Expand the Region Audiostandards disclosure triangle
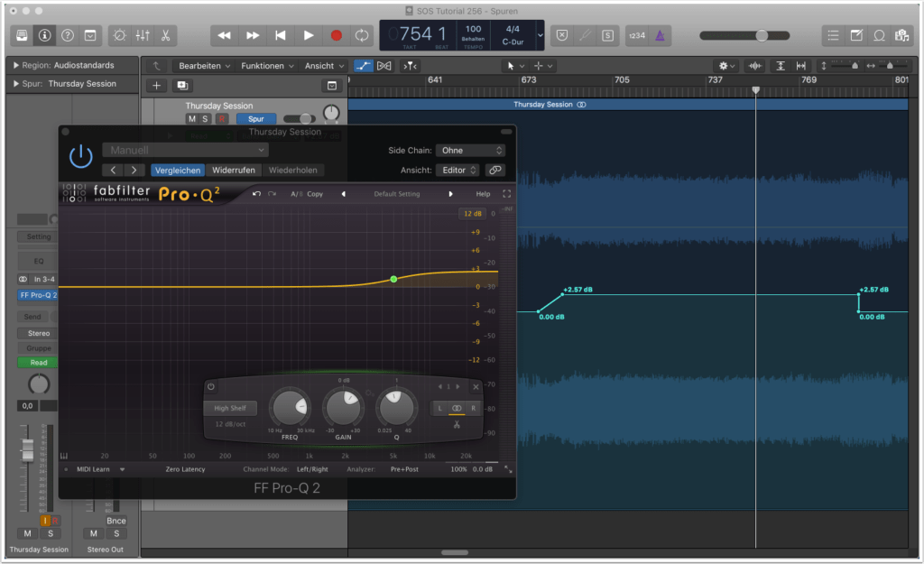Screen dimensions: 924x564 pyautogui.click(x=16, y=66)
